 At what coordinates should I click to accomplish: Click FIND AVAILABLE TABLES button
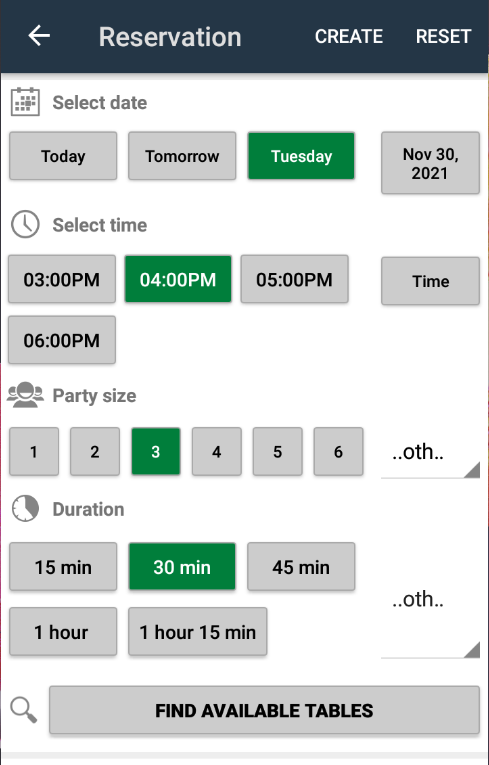pyautogui.click(x=264, y=710)
